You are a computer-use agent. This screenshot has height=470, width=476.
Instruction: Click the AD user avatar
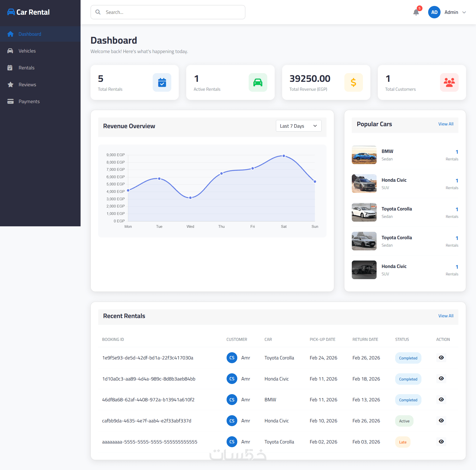tap(434, 12)
